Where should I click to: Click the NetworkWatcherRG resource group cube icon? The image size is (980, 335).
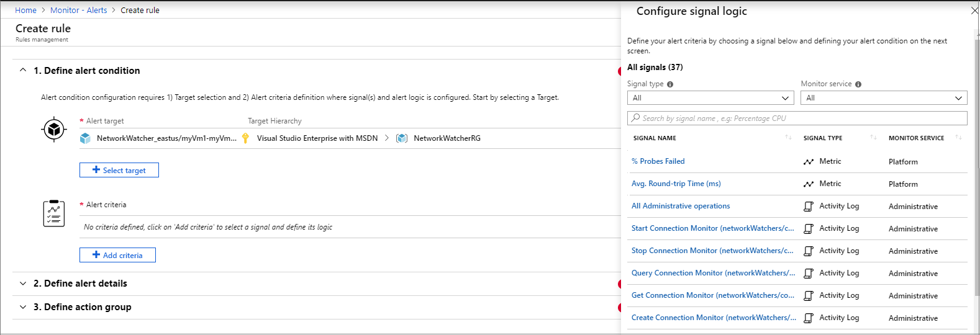(402, 138)
